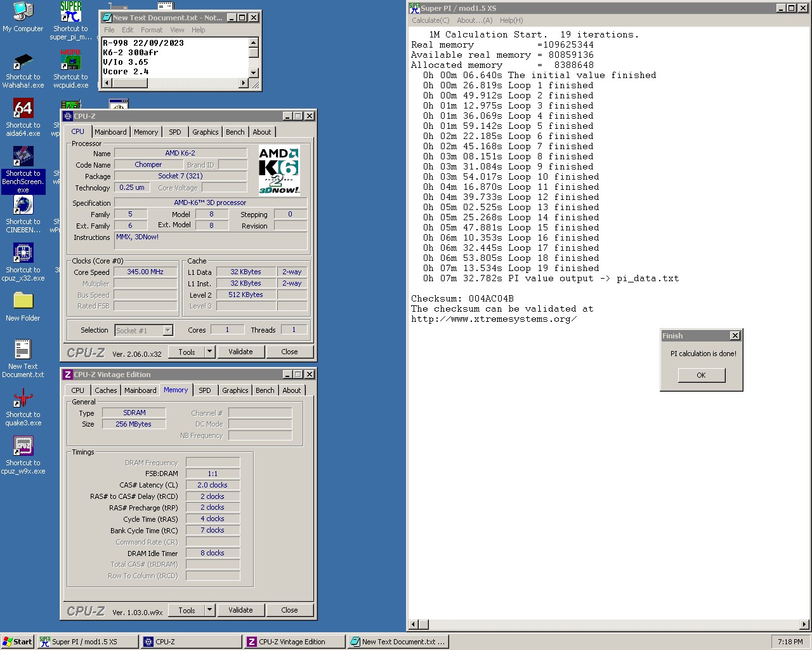Click the Super PI window title icon
The image size is (812, 650).
(414, 8)
